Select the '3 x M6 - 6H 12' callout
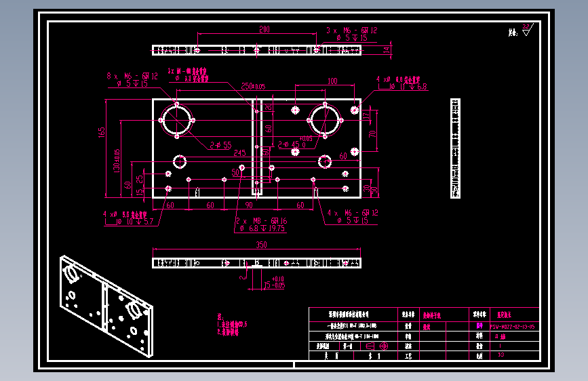588x381 pixels. 351,31
